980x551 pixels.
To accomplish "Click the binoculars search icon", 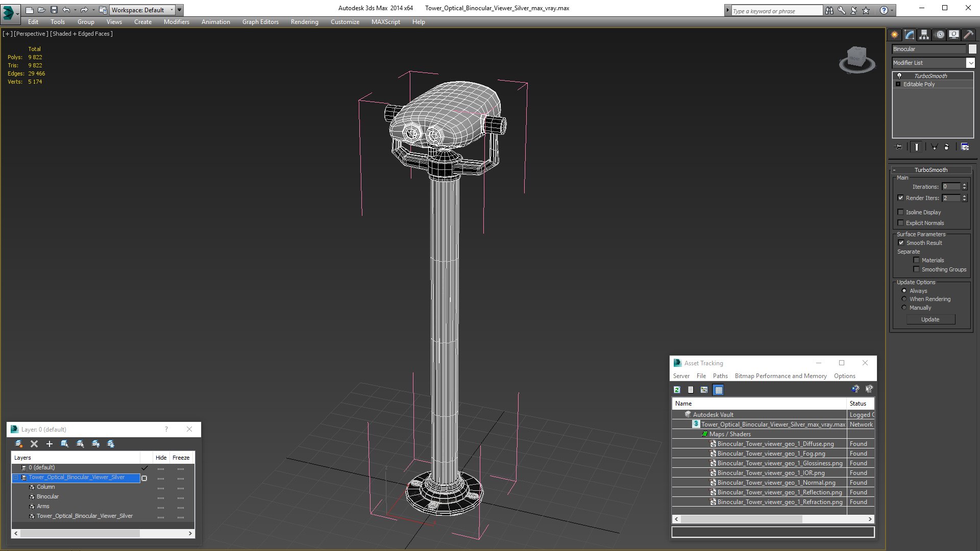I will (829, 10).
